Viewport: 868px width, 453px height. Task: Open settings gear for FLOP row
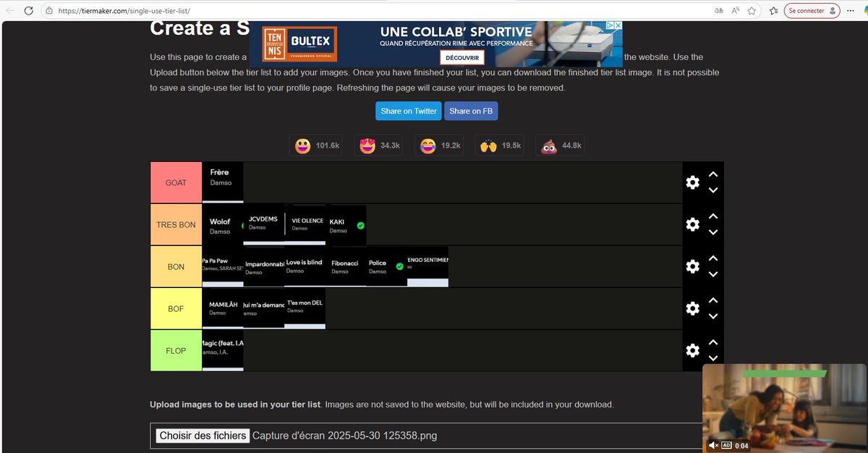coord(692,351)
